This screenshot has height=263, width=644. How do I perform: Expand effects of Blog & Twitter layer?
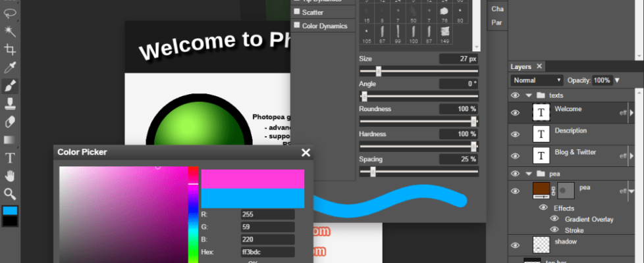click(631, 156)
